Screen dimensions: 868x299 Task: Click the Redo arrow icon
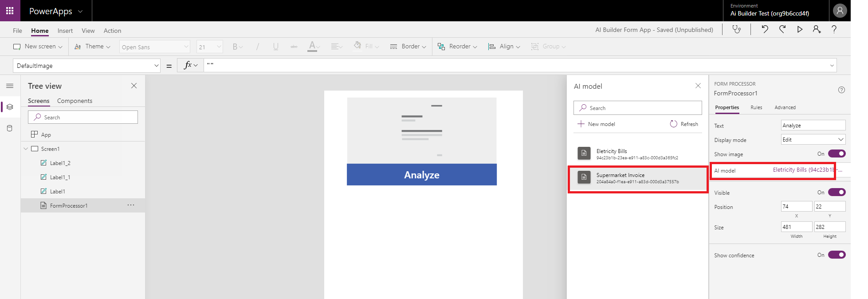click(782, 30)
